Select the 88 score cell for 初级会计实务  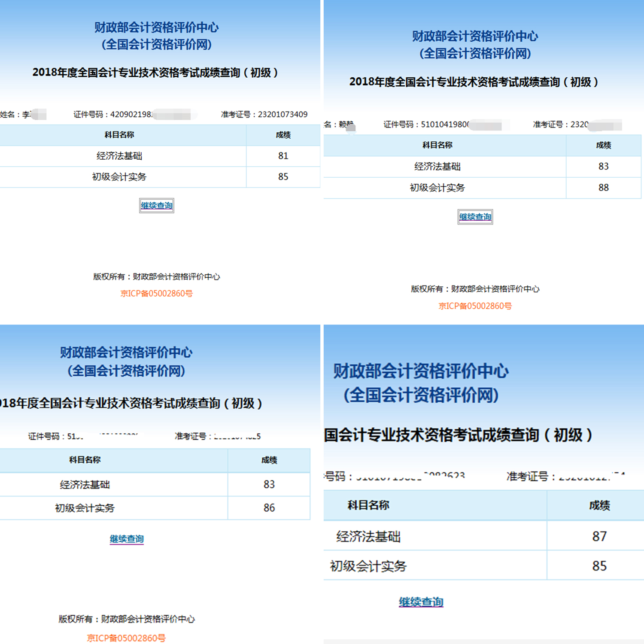[604, 188]
